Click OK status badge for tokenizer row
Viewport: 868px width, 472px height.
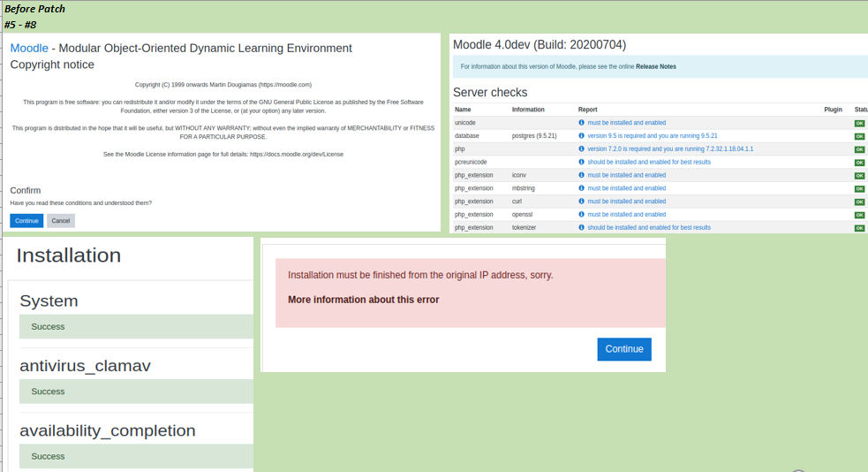tap(859, 228)
